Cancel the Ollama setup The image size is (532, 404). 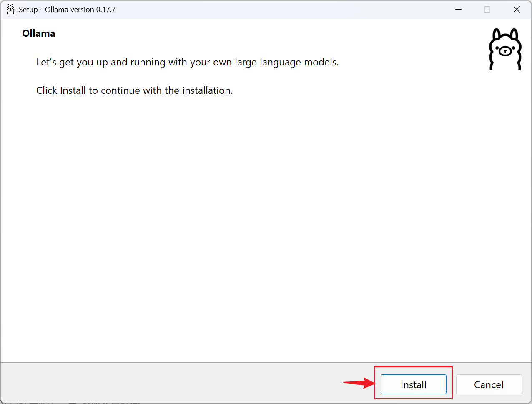click(x=489, y=384)
